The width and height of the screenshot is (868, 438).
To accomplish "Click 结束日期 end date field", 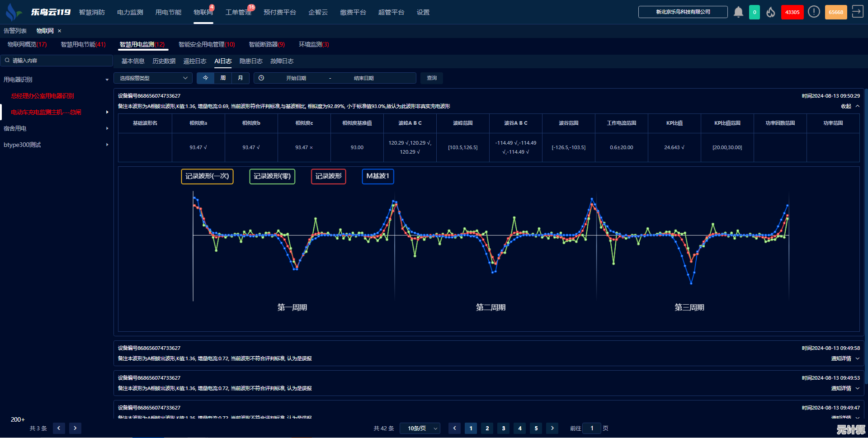I will click(x=363, y=78).
